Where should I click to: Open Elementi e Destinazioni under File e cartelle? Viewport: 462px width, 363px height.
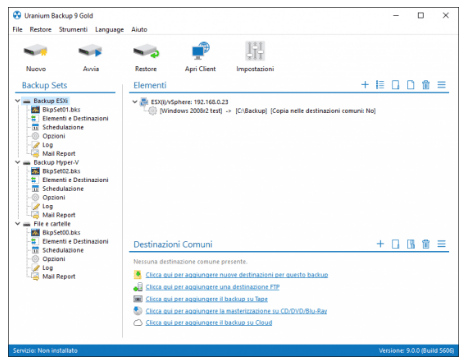[75, 241]
